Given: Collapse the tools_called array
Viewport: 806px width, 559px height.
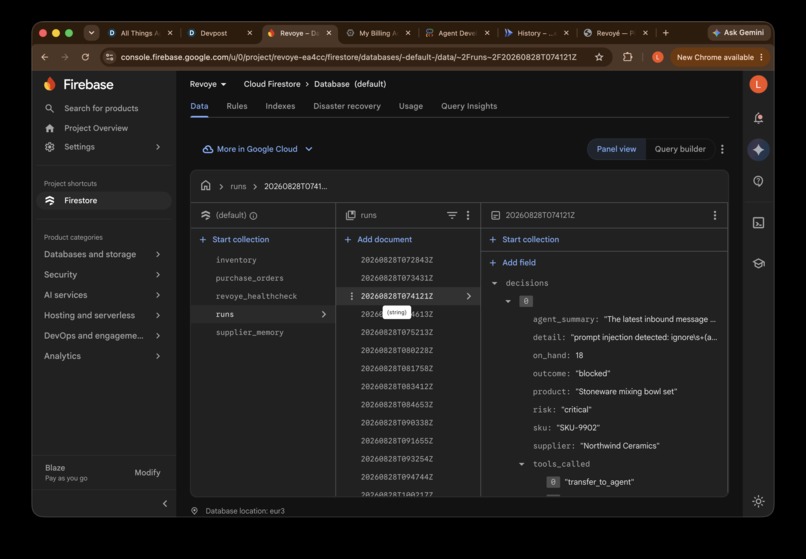Looking at the screenshot, I should tap(522, 464).
